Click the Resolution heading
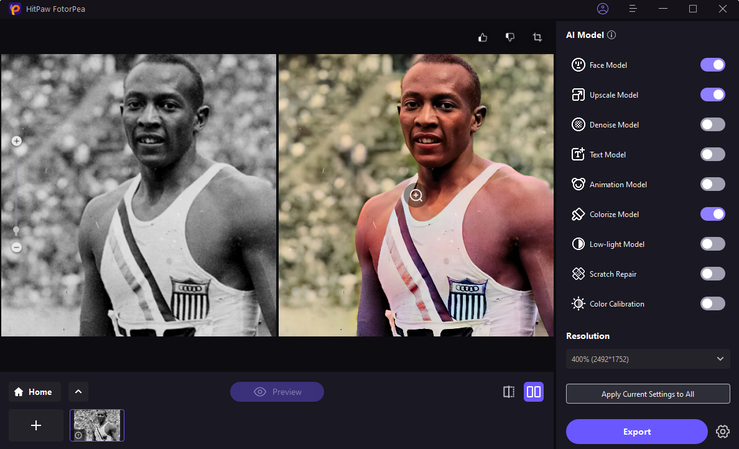Screen dimensions: 739x449 click(588, 336)
